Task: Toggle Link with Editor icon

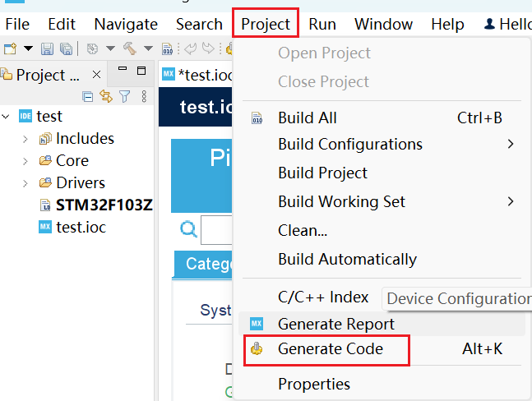Action: tap(106, 97)
